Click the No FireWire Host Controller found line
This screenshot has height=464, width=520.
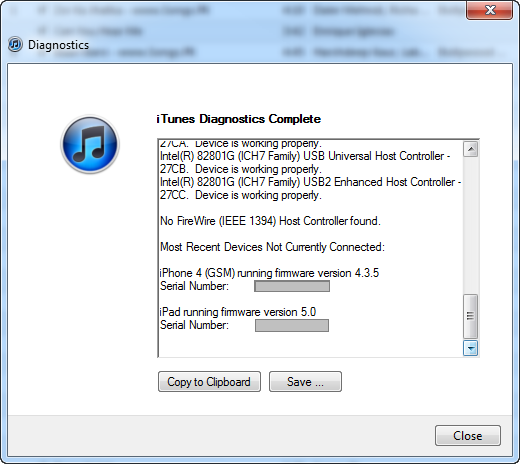[x=270, y=221]
